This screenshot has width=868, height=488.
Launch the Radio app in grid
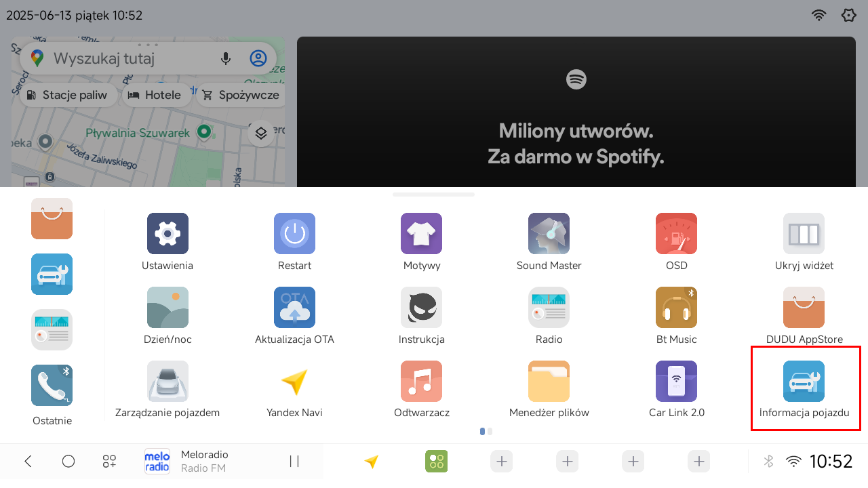pyautogui.click(x=549, y=308)
